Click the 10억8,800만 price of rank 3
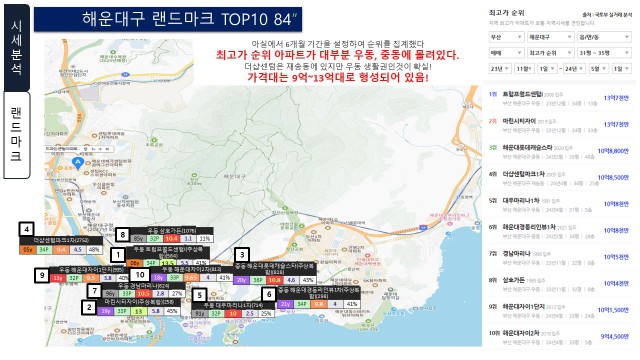This screenshot has height=360, width=640. tap(613, 151)
